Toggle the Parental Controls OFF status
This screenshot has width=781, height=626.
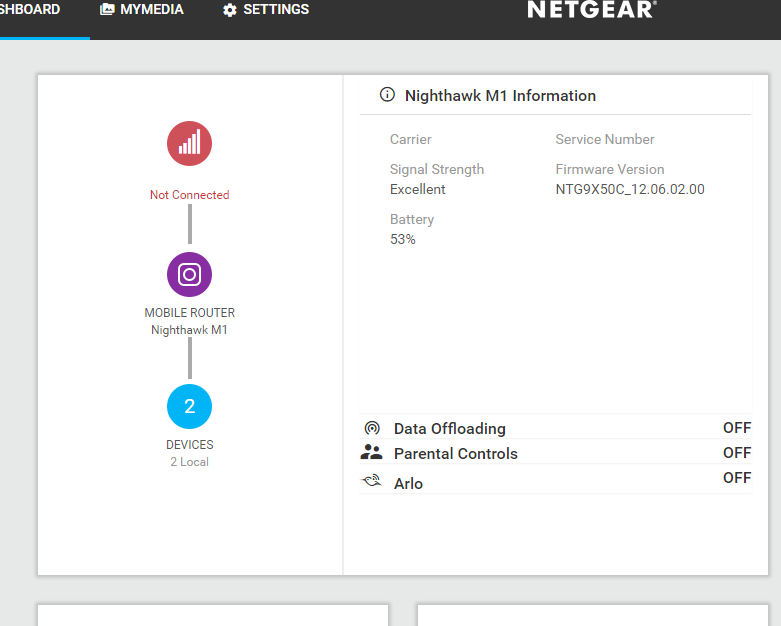click(x=736, y=453)
